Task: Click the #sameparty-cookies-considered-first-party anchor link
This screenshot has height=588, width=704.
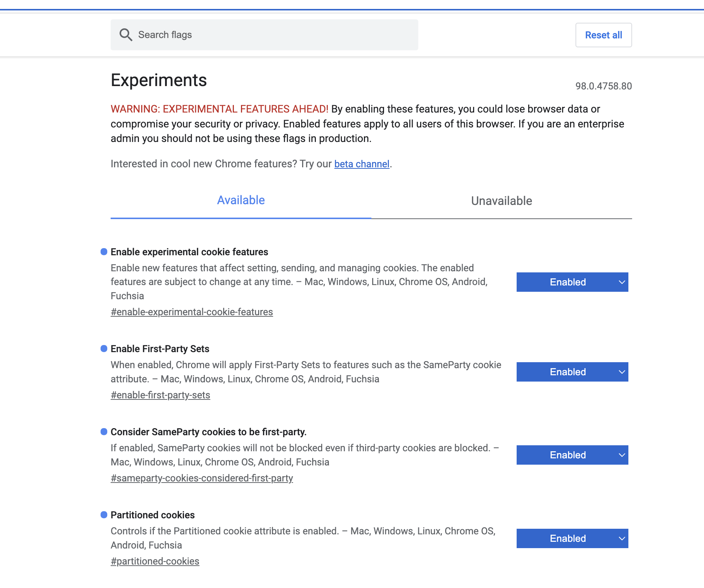Action: (202, 478)
